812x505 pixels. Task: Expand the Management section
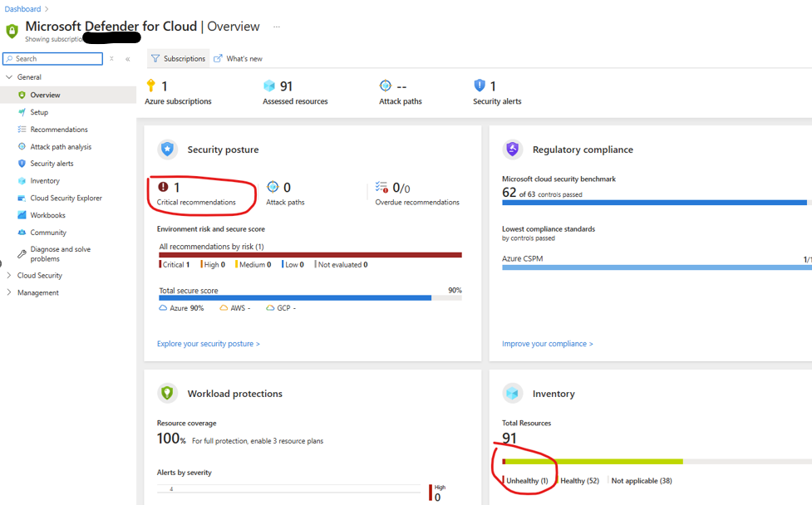[9, 292]
